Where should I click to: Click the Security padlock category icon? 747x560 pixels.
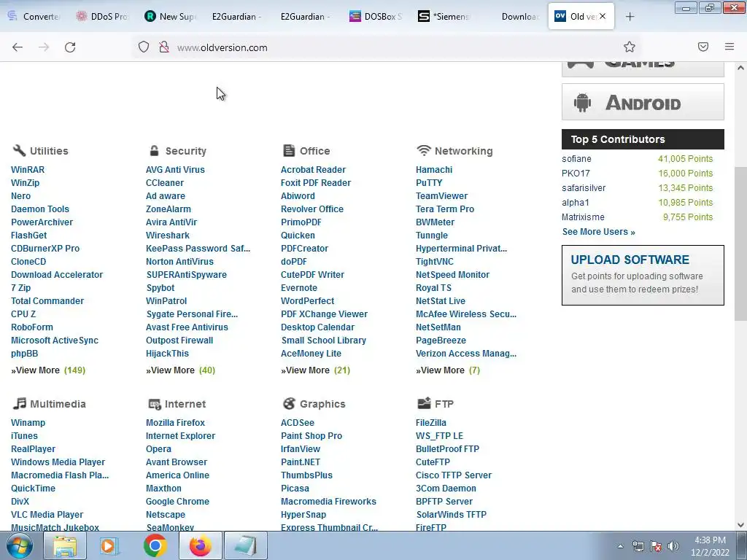pyautogui.click(x=154, y=150)
